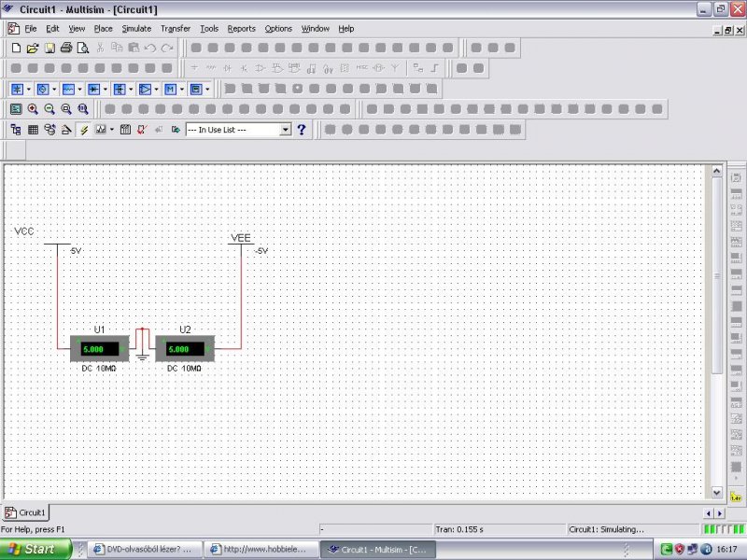Open the Help menu
Image resolution: width=747 pixels, height=560 pixels.
point(346,29)
